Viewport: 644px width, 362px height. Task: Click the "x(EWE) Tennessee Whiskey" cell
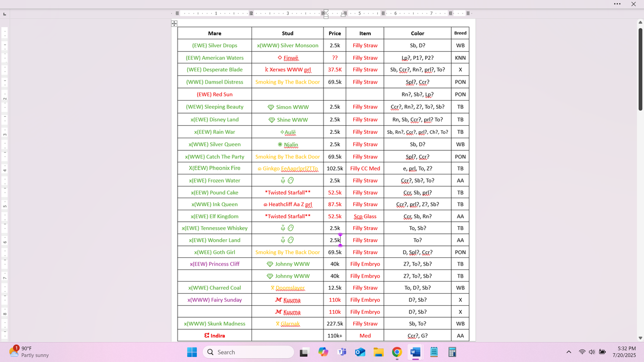(215, 228)
